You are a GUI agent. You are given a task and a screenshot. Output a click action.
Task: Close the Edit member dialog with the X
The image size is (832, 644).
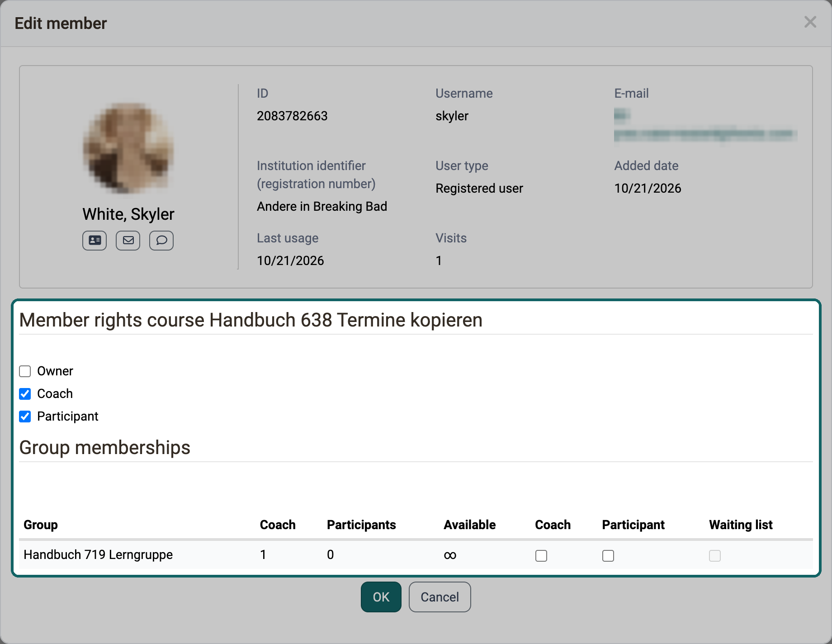tap(810, 22)
